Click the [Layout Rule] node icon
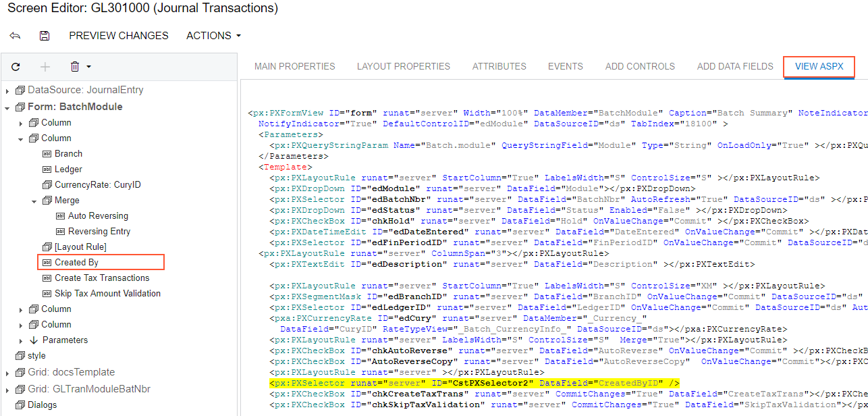The height and width of the screenshot is (416, 868). (47, 246)
